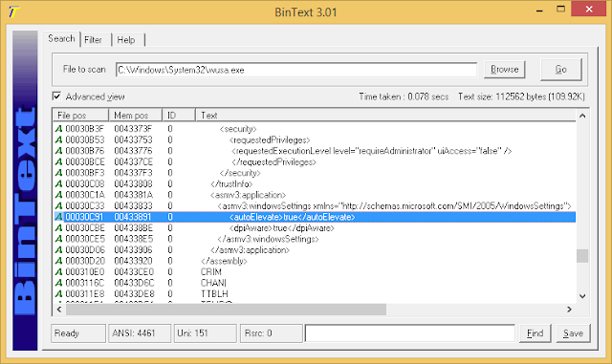
Task: Click the ANSI icon on row 0003116C
Action: pyautogui.click(x=58, y=283)
